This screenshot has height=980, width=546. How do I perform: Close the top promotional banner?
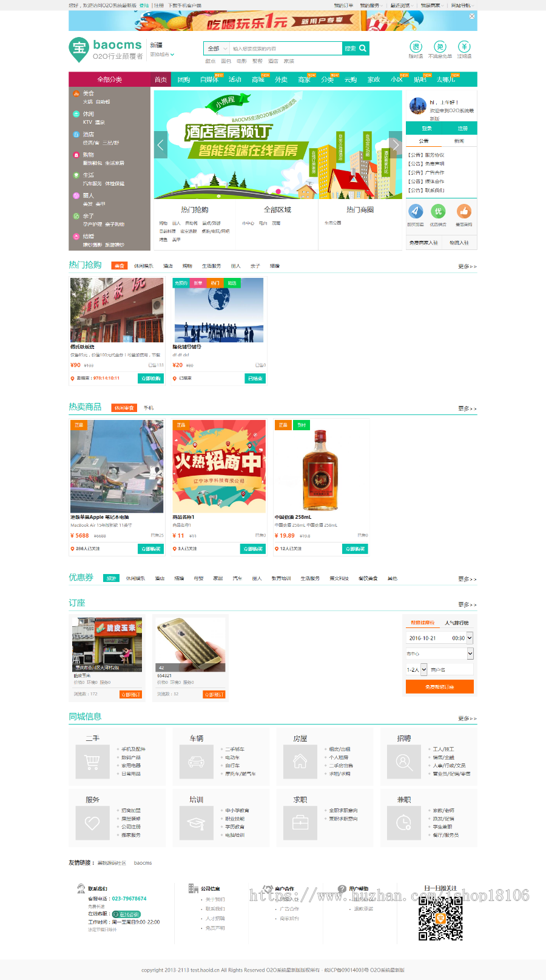coord(472,16)
